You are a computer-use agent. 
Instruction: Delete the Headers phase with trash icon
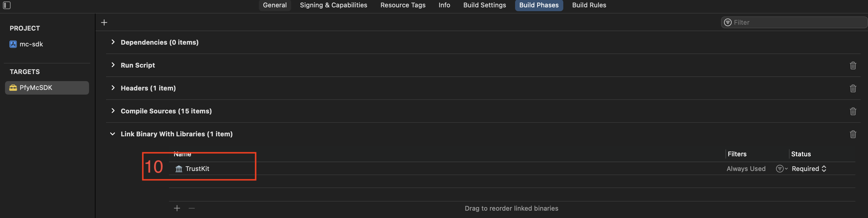click(853, 88)
